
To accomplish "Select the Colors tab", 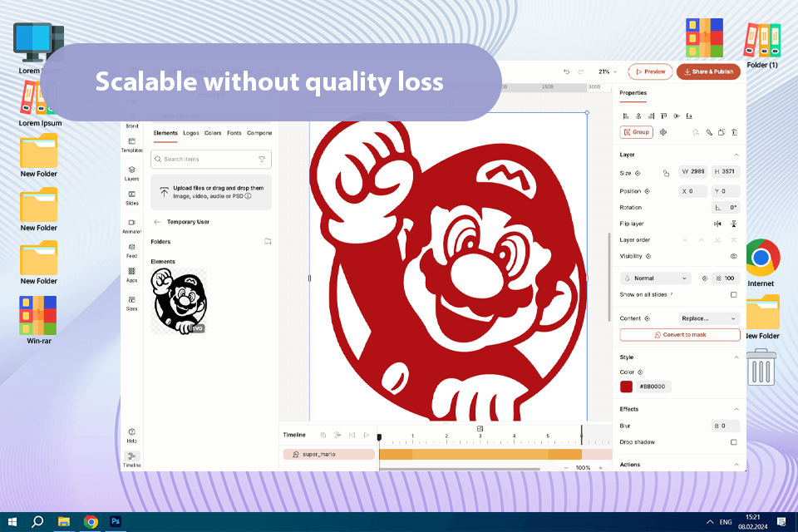I will click(x=213, y=133).
